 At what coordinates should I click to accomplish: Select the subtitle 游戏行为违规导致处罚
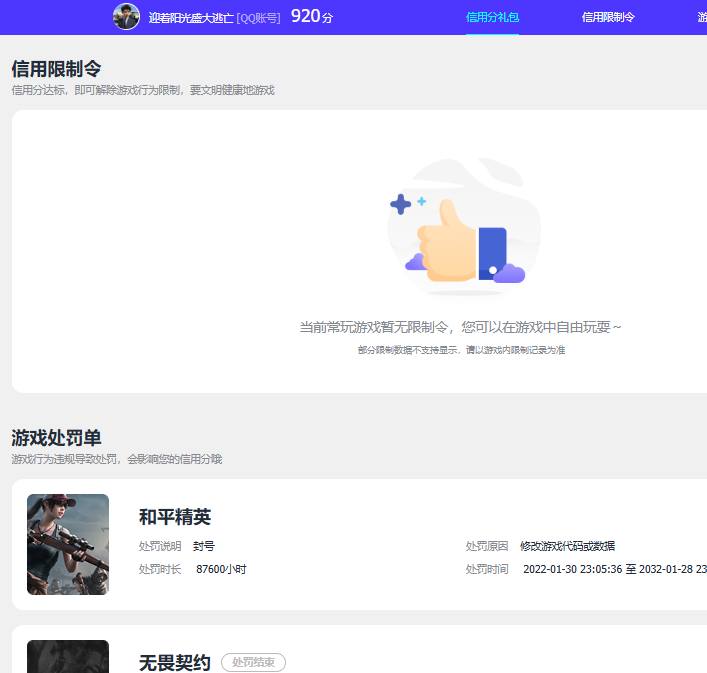(65, 459)
